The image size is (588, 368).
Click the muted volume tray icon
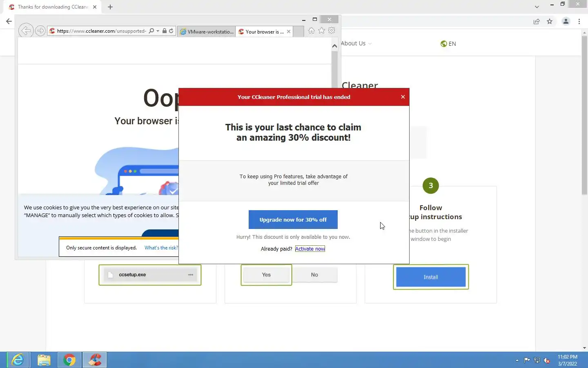(x=547, y=360)
